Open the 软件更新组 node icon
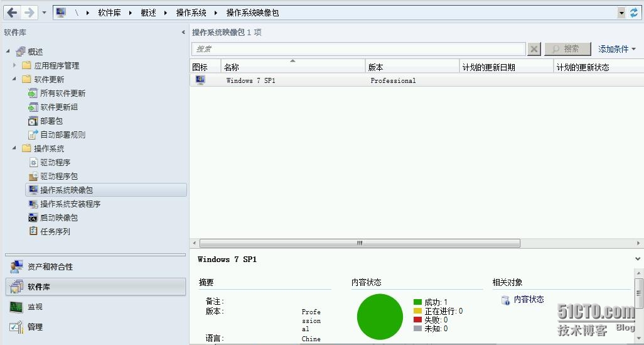The width and height of the screenshot is (644, 345). (x=33, y=107)
